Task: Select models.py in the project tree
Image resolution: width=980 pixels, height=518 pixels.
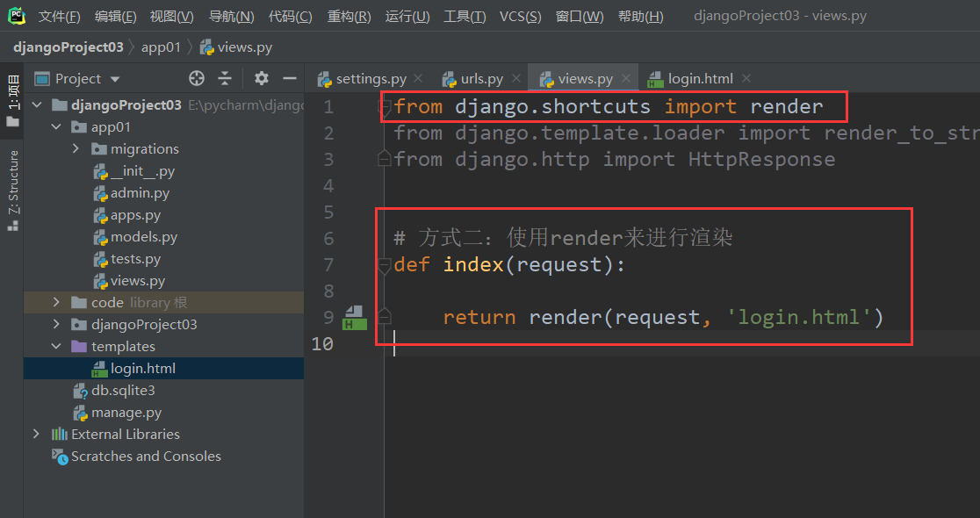Action: click(x=144, y=237)
